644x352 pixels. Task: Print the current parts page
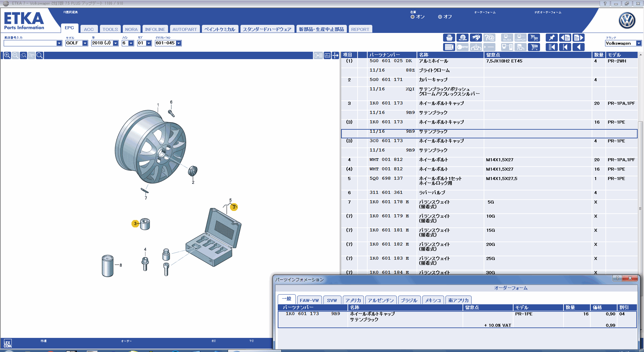coord(449,38)
